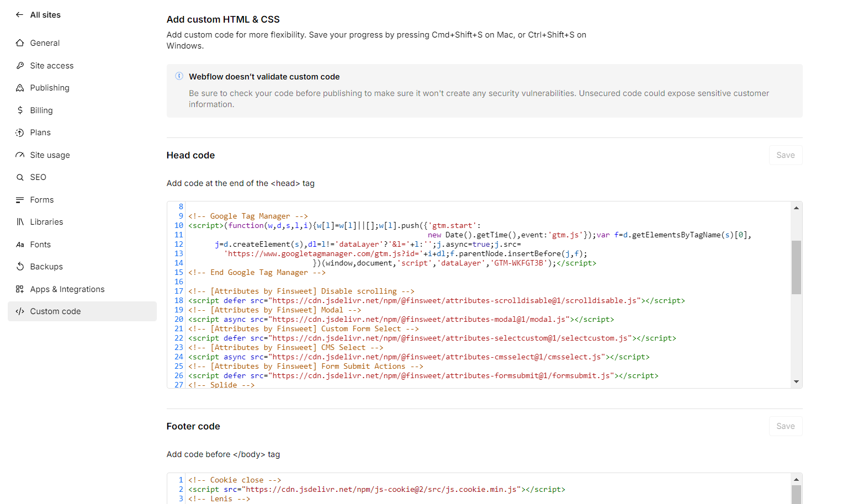This screenshot has width=853, height=504.
Task: Click the formsubmit.js script on line 26
Action: pyautogui.click(x=423, y=376)
